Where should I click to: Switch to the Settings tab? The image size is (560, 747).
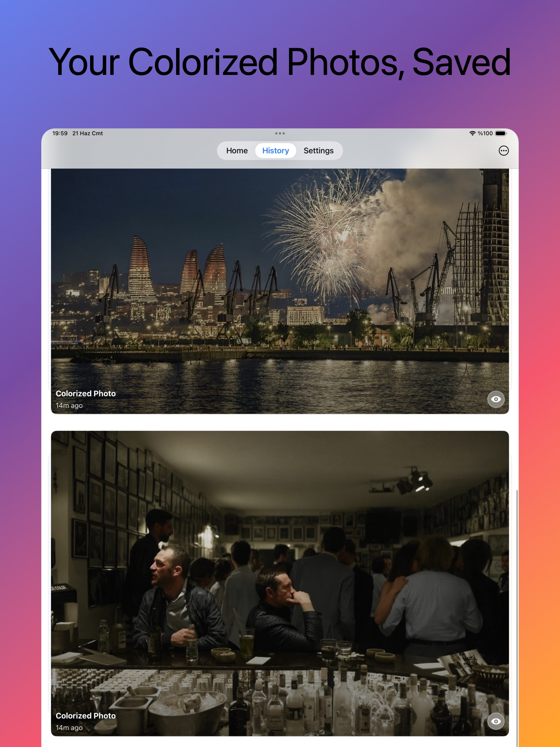point(318,151)
